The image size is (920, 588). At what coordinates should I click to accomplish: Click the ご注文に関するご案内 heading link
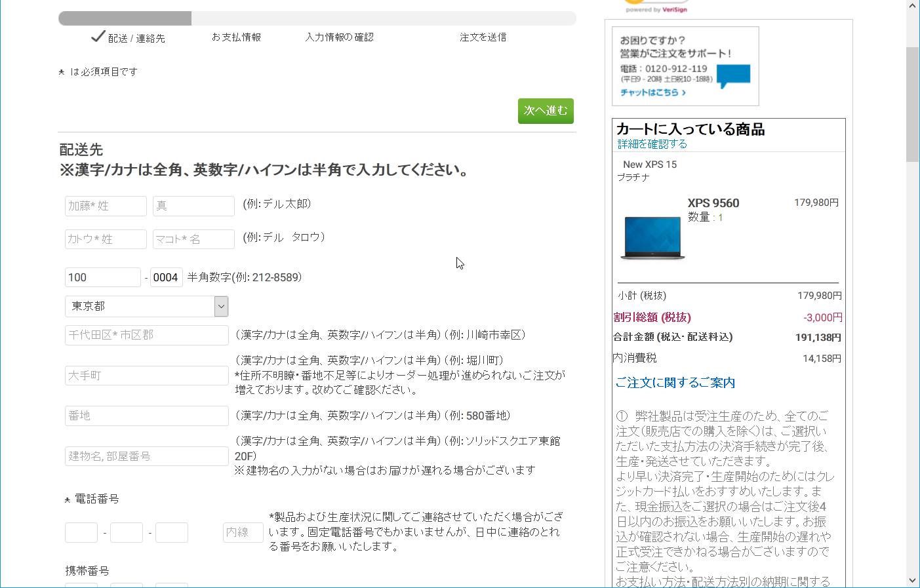[x=675, y=383]
